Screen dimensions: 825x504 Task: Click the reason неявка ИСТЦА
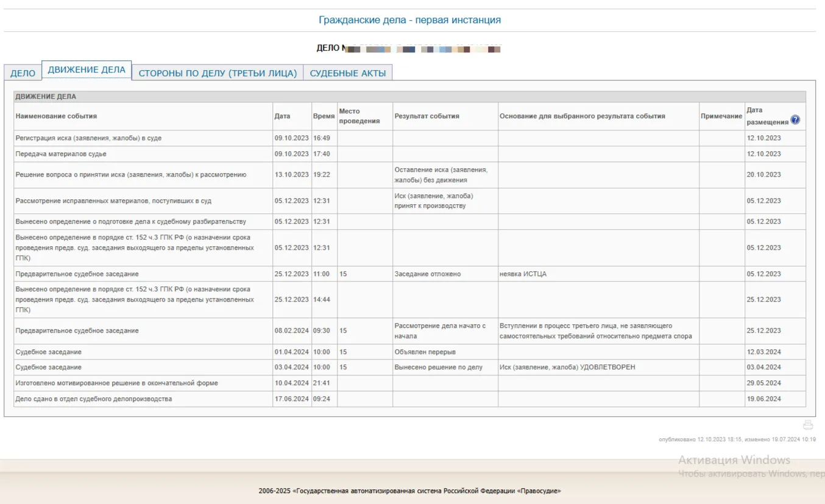(x=523, y=274)
